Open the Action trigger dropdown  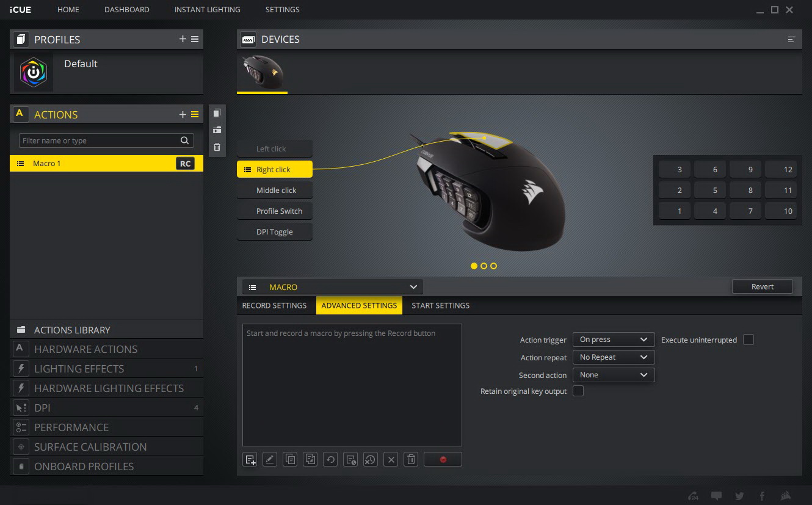coord(614,340)
